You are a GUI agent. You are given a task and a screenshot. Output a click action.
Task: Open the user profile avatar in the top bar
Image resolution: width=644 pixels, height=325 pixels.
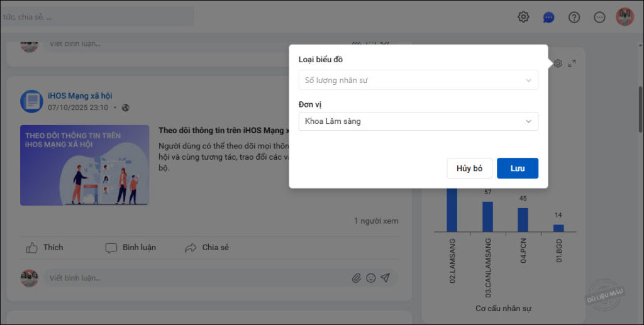625,17
